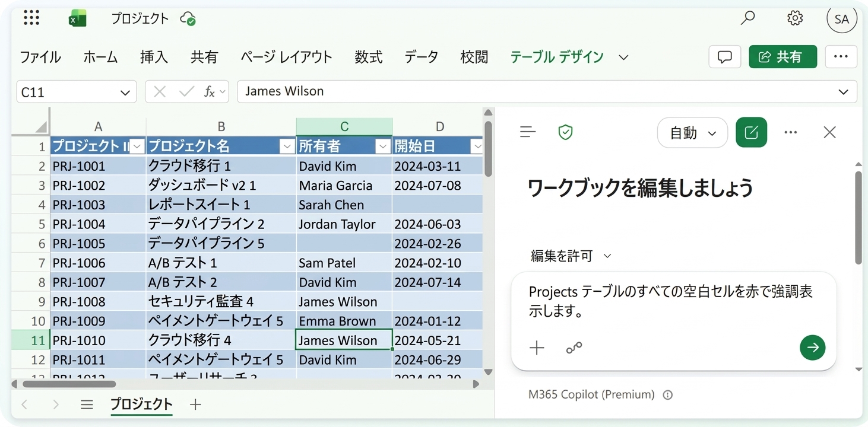Image resolution: width=868 pixels, height=427 pixels.
Task: Open the Copilot pane menu icon
Action: (528, 132)
